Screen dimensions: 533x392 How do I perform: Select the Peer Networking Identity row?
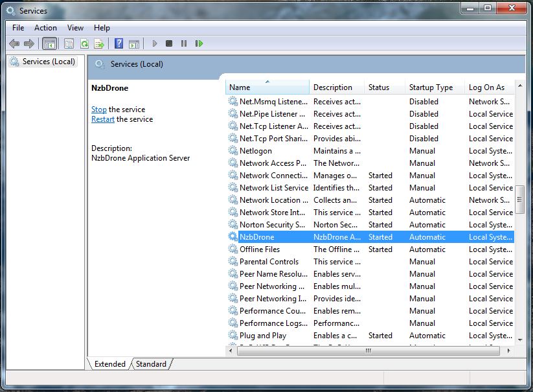click(x=370, y=298)
